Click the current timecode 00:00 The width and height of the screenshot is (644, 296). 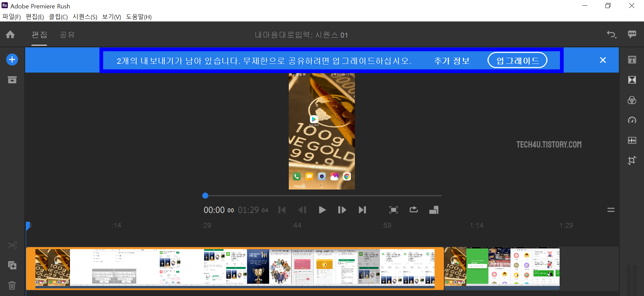point(218,210)
